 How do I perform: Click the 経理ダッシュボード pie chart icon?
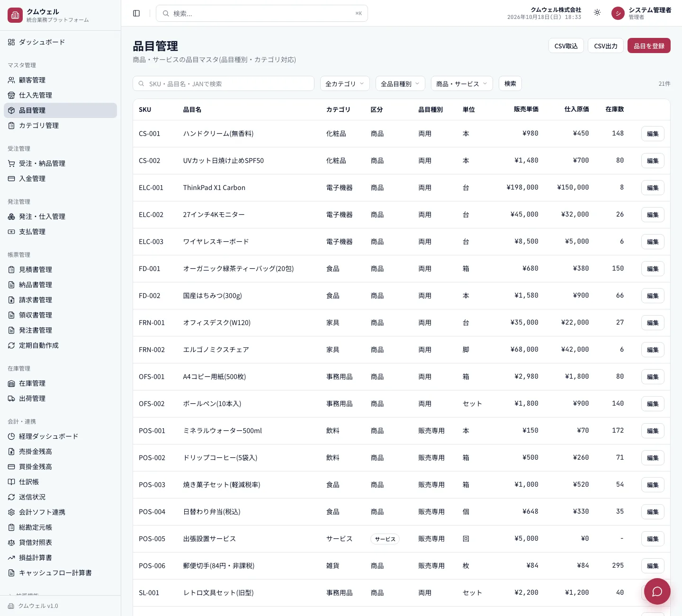(11, 436)
